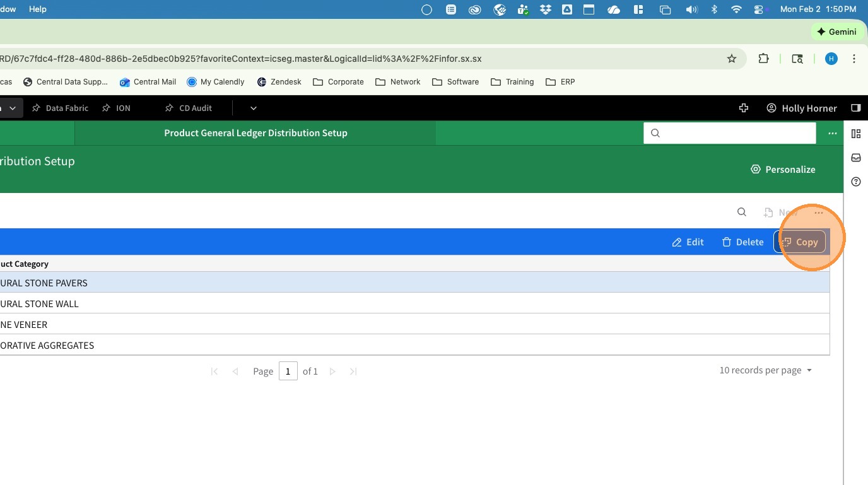
Task: Click the Gemini button
Action: pos(836,32)
